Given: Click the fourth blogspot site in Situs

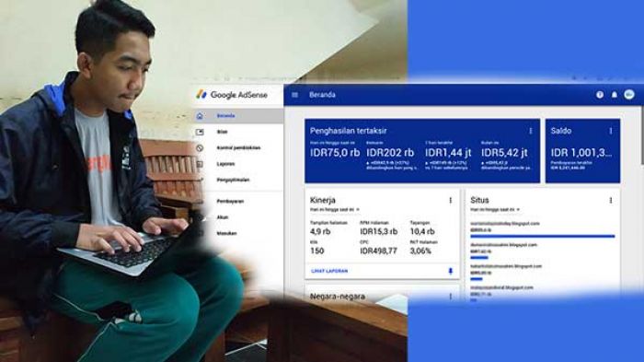Looking at the screenshot, I should click(501, 287).
